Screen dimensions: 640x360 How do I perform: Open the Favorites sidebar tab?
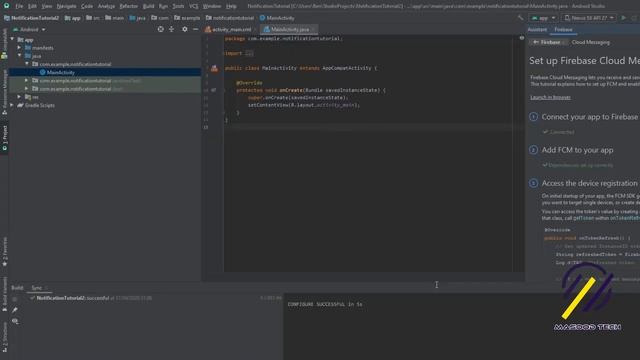(4, 252)
